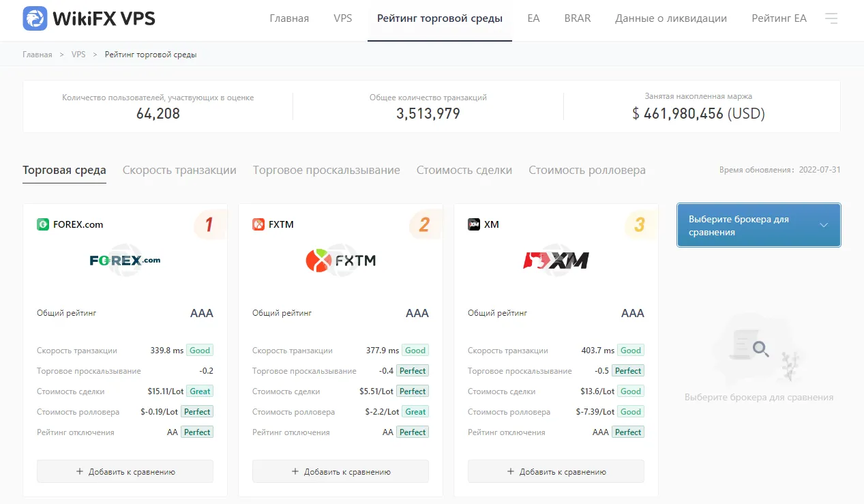Image resolution: width=864 pixels, height=504 pixels.
Task: Open Рейтинг EA navigation item
Action: pyautogui.click(x=779, y=18)
